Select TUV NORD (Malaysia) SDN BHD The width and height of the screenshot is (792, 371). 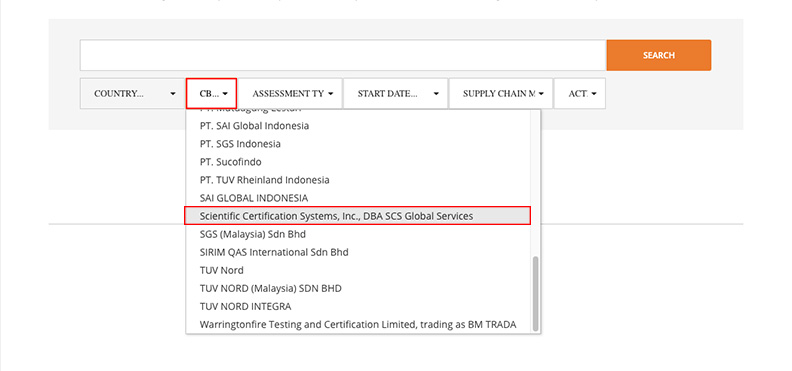pyautogui.click(x=359, y=289)
